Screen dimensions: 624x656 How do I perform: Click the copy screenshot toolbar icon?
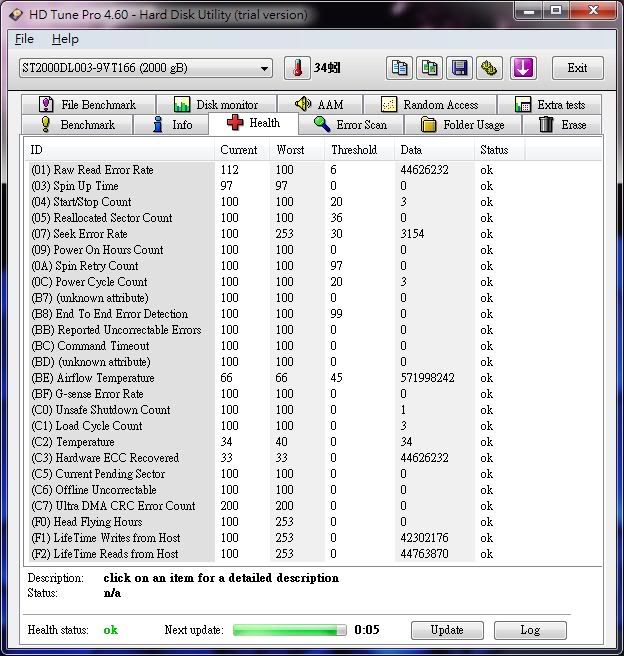pos(429,68)
